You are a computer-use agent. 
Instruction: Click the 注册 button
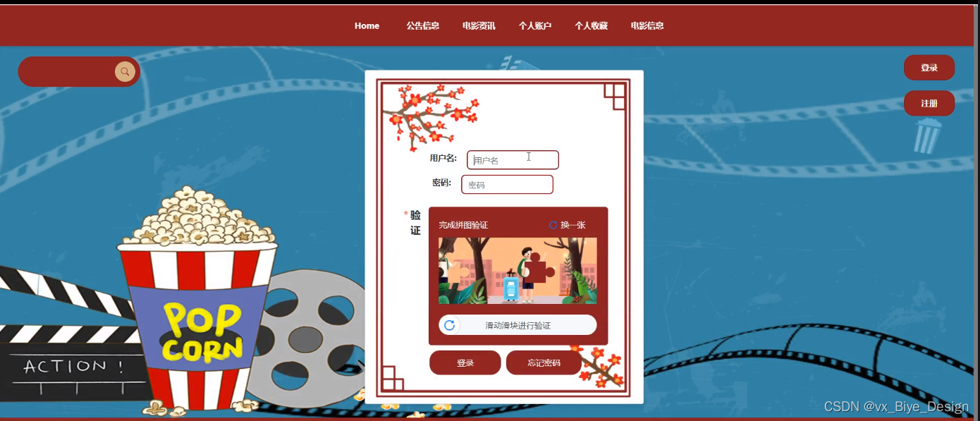(929, 103)
